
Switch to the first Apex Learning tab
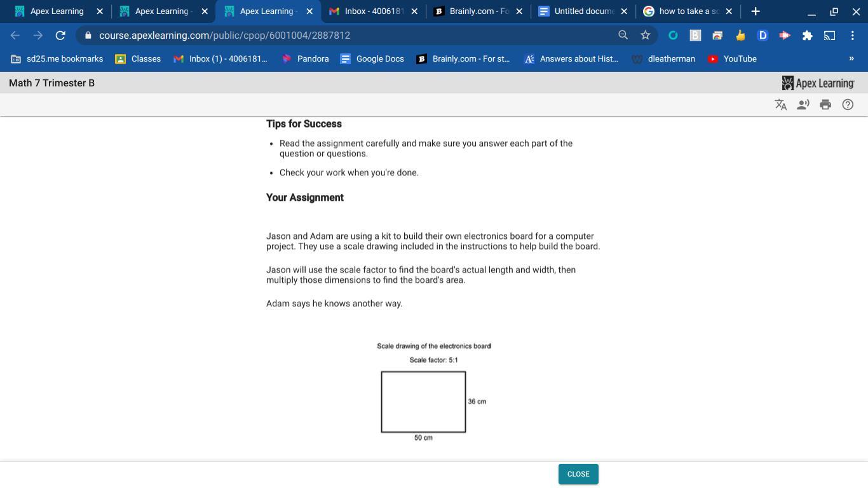pos(57,11)
